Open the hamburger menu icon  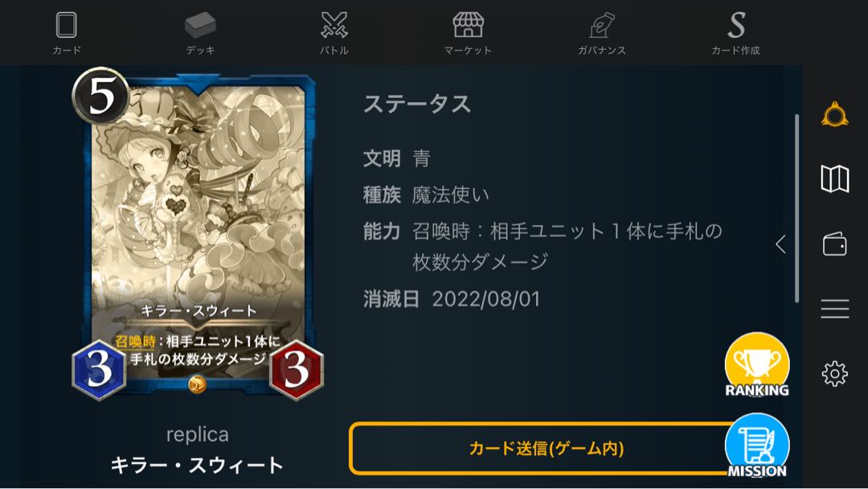tap(835, 309)
